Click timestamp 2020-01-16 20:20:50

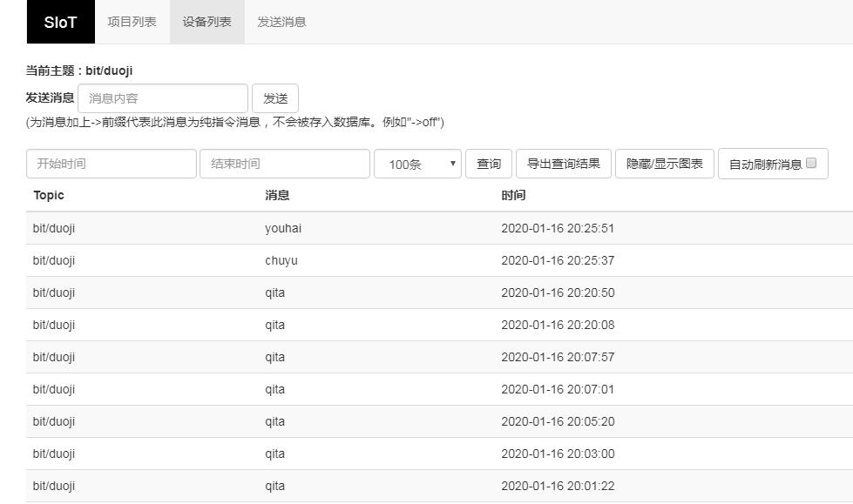click(x=558, y=292)
